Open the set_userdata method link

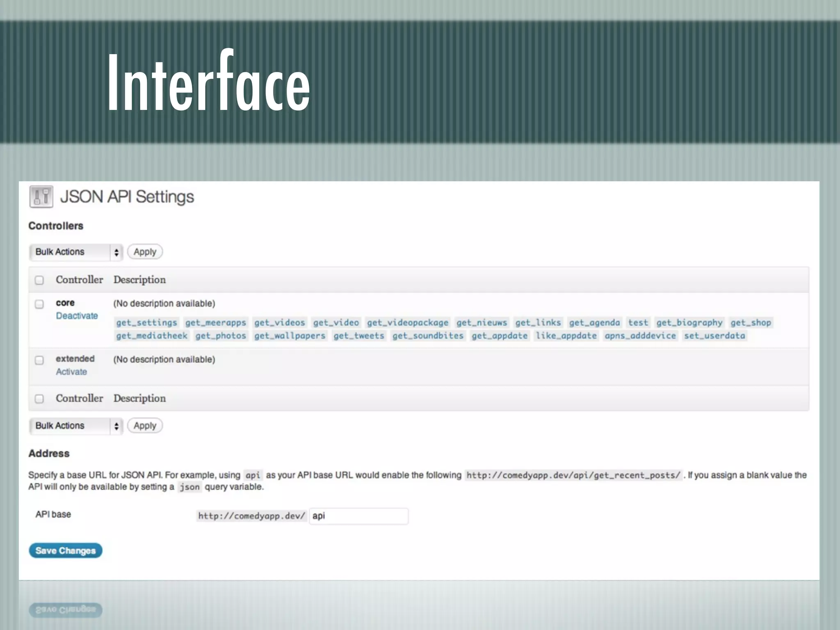coord(714,336)
